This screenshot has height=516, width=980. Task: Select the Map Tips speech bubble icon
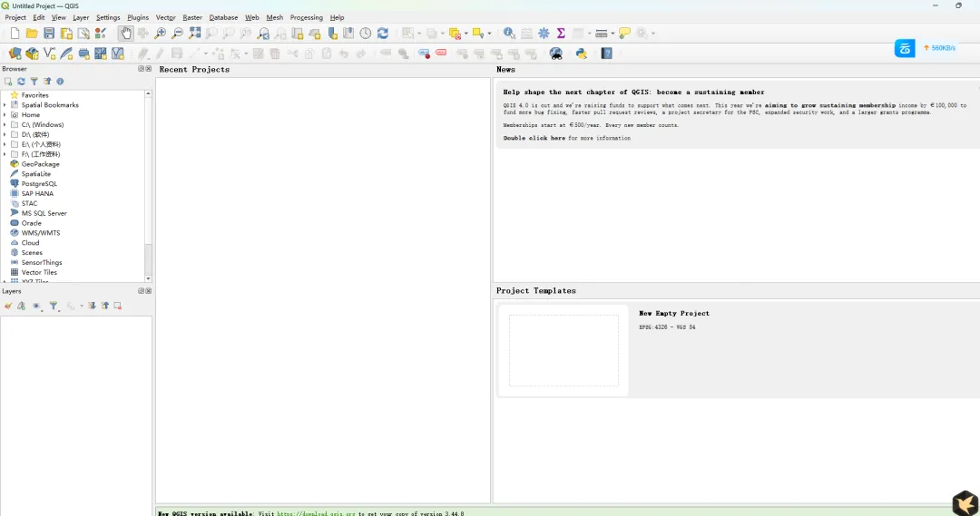[x=624, y=34]
